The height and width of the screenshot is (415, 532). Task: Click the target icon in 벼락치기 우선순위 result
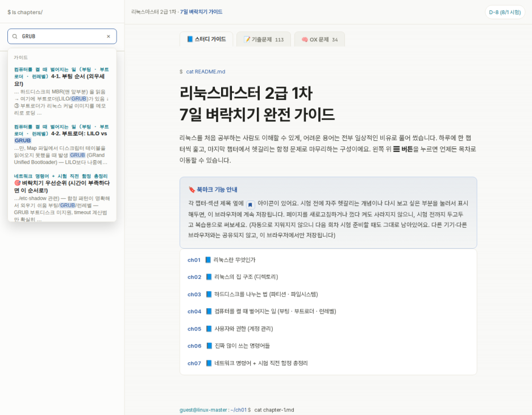pos(18,183)
